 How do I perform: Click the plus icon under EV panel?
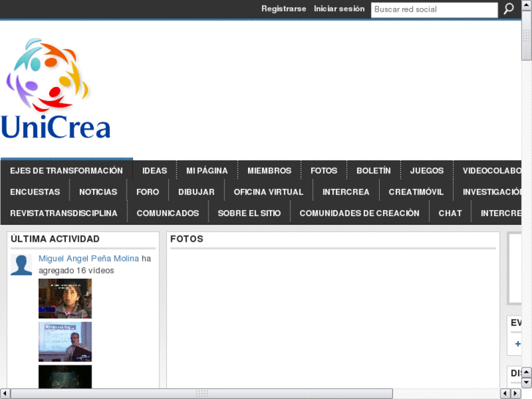point(517,343)
